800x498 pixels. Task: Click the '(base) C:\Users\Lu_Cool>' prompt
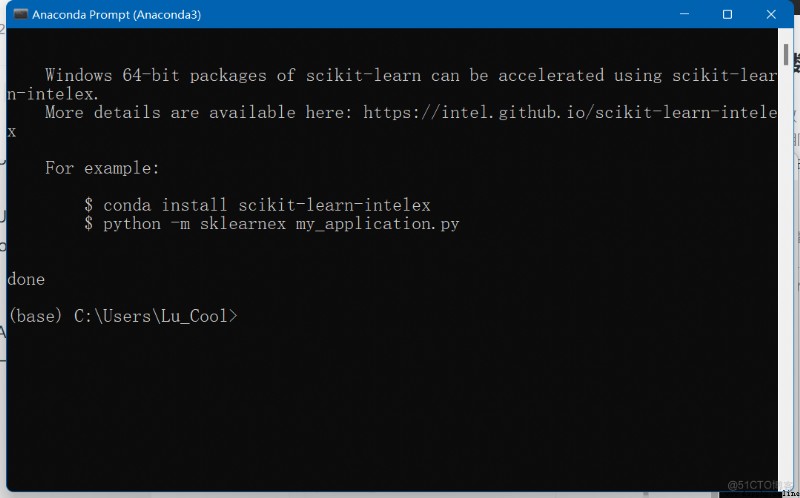tap(123, 316)
